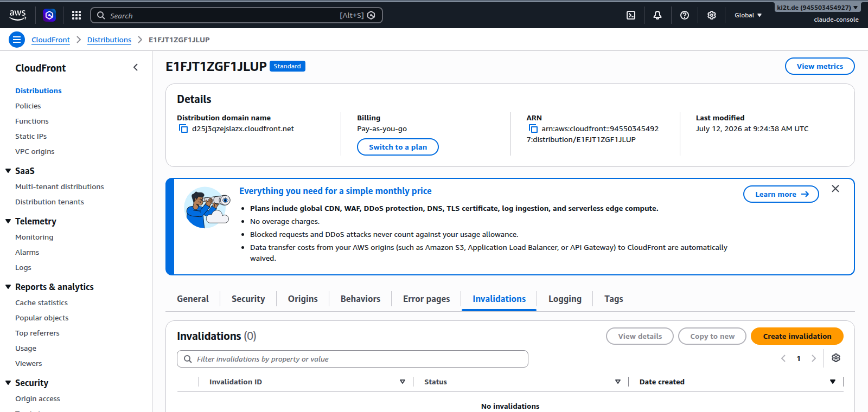Open Top referrers report
The height and width of the screenshot is (412, 868).
37,333
